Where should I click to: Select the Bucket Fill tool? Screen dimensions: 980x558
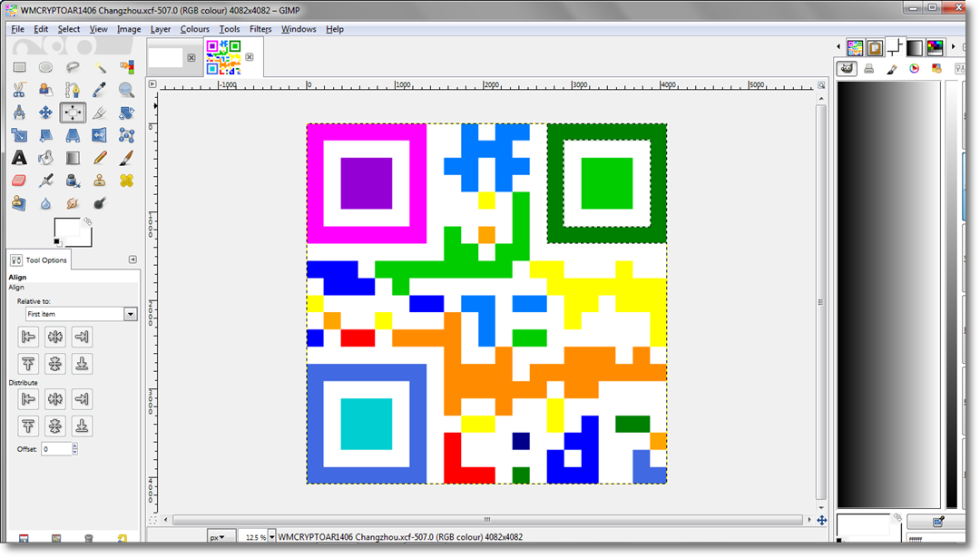[x=45, y=158]
